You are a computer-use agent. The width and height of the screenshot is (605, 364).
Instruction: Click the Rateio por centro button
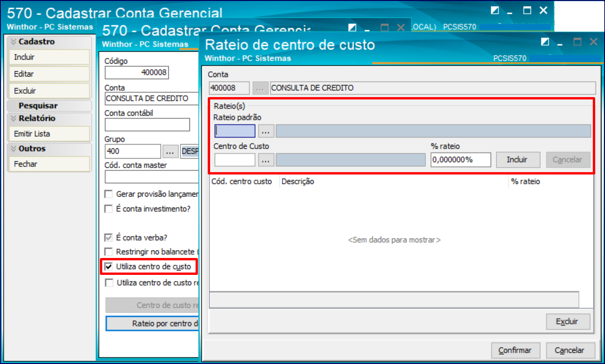(x=153, y=324)
